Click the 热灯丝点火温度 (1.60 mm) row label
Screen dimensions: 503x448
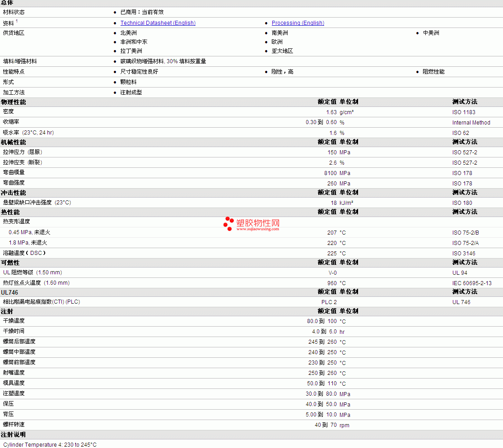[x=36, y=282]
